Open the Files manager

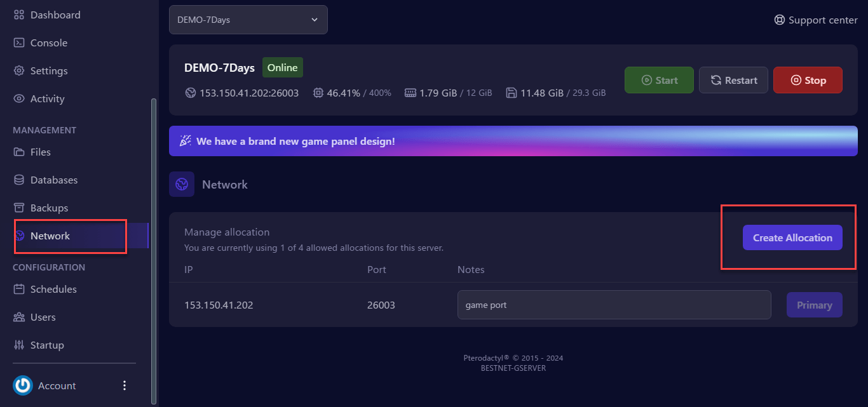(41, 152)
